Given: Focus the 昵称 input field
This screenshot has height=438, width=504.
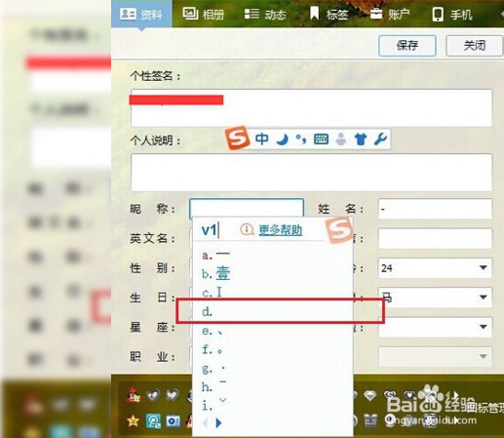Looking at the screenshot, I should coord(247,208).
